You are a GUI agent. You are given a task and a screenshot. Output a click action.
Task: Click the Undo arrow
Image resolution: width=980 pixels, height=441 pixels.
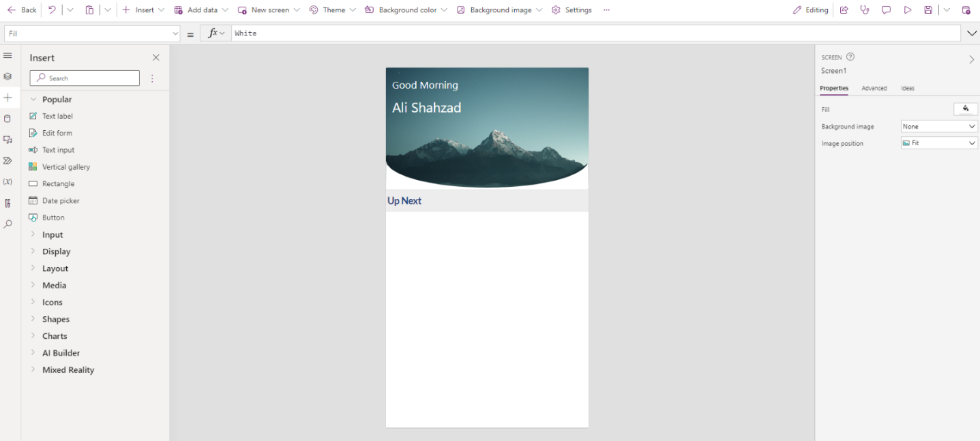click(x=52, y=10)
